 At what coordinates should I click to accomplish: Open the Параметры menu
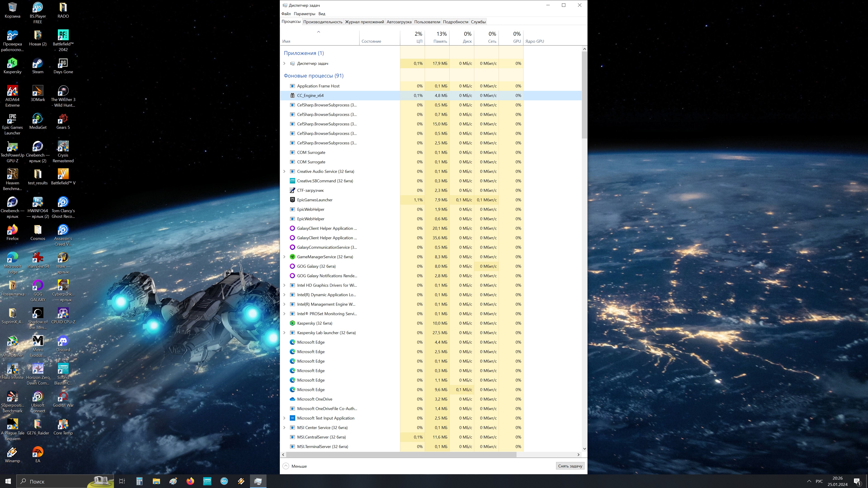[304, 14]
